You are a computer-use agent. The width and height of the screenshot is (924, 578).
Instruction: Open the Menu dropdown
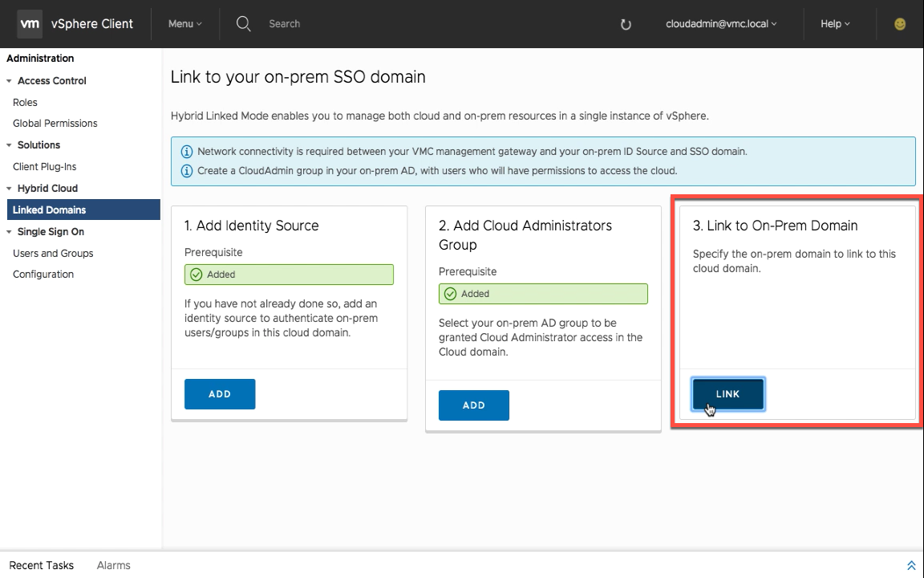pos(184,24)
